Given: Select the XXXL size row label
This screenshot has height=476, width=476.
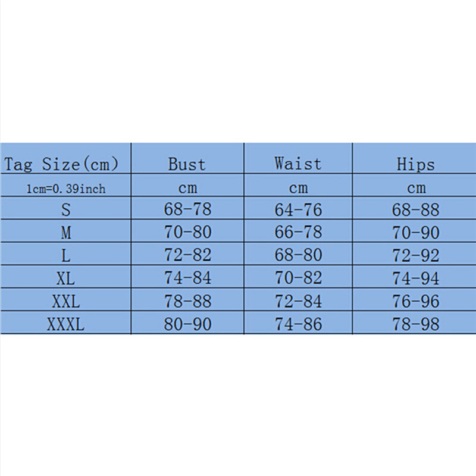Looking at the screenshot, I should tap(65, 325).
